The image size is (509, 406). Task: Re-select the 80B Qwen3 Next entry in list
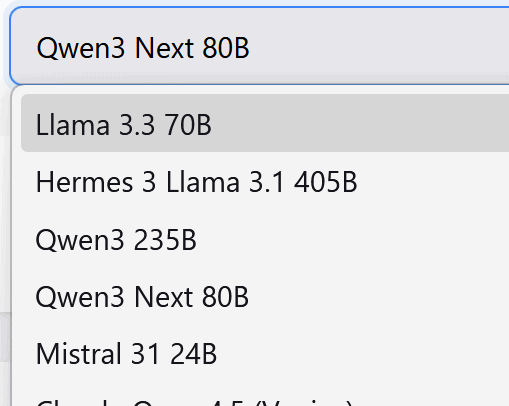click(x=265, y=297)
